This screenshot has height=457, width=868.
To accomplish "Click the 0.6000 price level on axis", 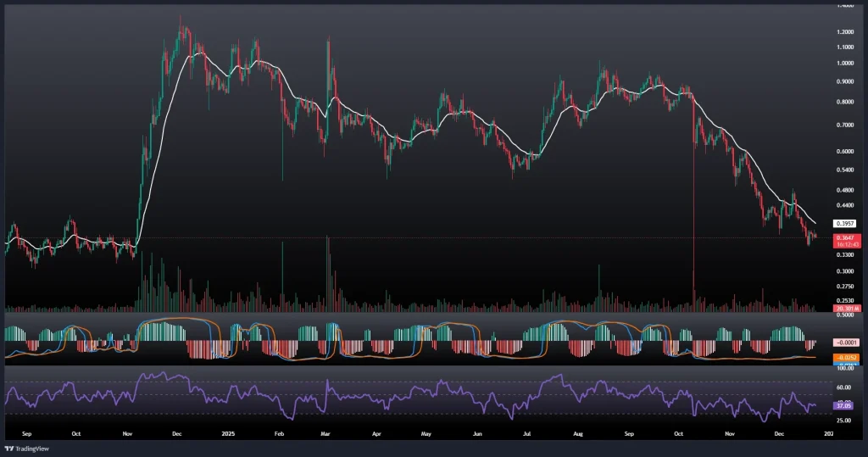I will [x=843, y=151].
